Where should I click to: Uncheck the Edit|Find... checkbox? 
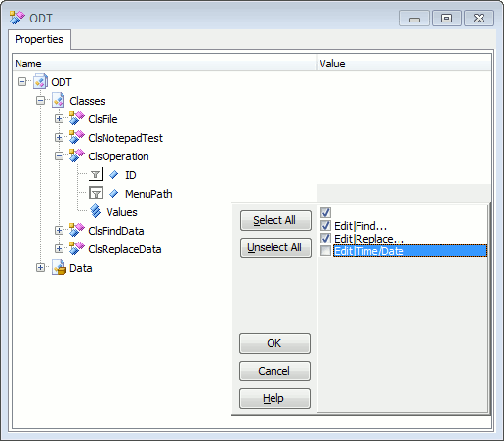coord(325,226)
